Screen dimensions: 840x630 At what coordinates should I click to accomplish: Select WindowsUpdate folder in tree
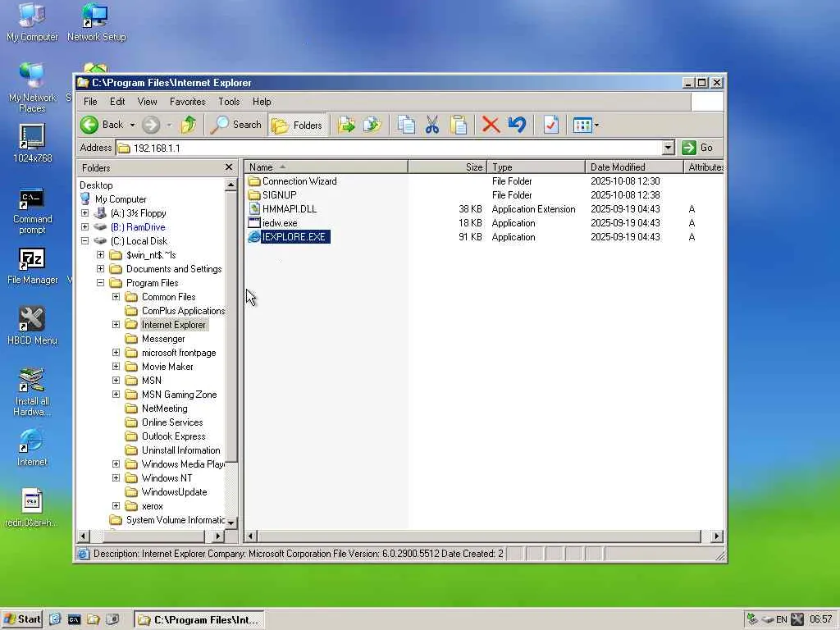click(x=174, y=492)
